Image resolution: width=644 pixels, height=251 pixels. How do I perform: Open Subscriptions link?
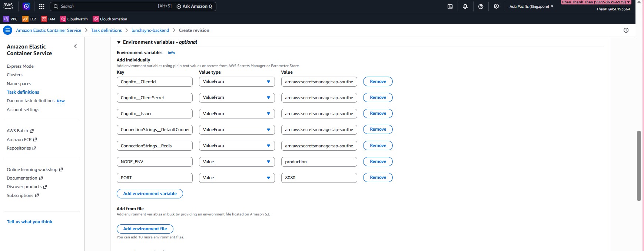coord(23,195)
